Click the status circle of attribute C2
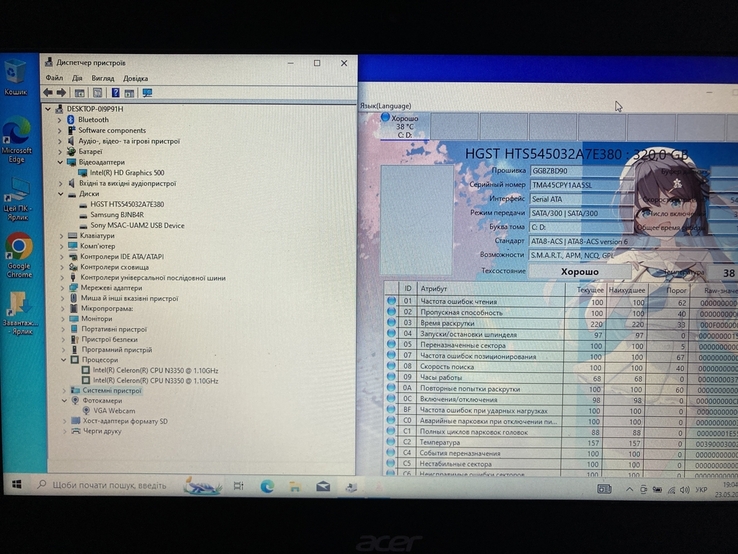The width and height of the screenshot is (738, 554). 391,442
